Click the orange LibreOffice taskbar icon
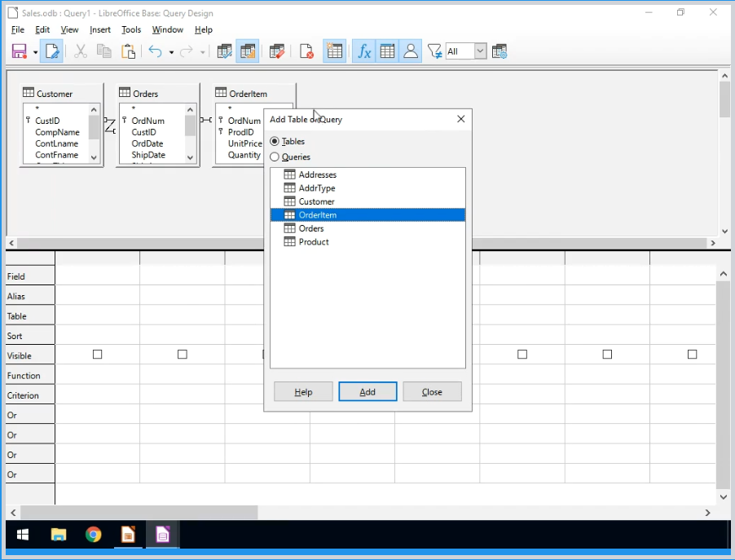Image resolution: width=735 pixels, height=560 pixels. (128, 534)
